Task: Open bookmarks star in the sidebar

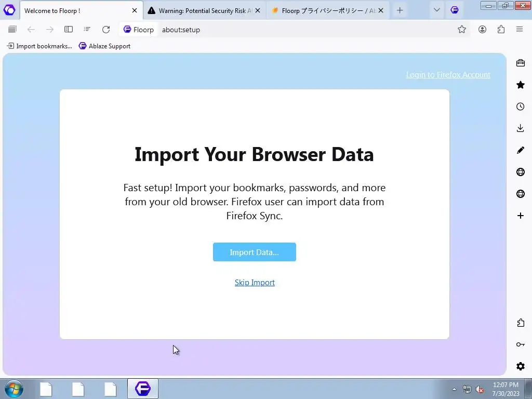Action: click(x=521, y=85)
